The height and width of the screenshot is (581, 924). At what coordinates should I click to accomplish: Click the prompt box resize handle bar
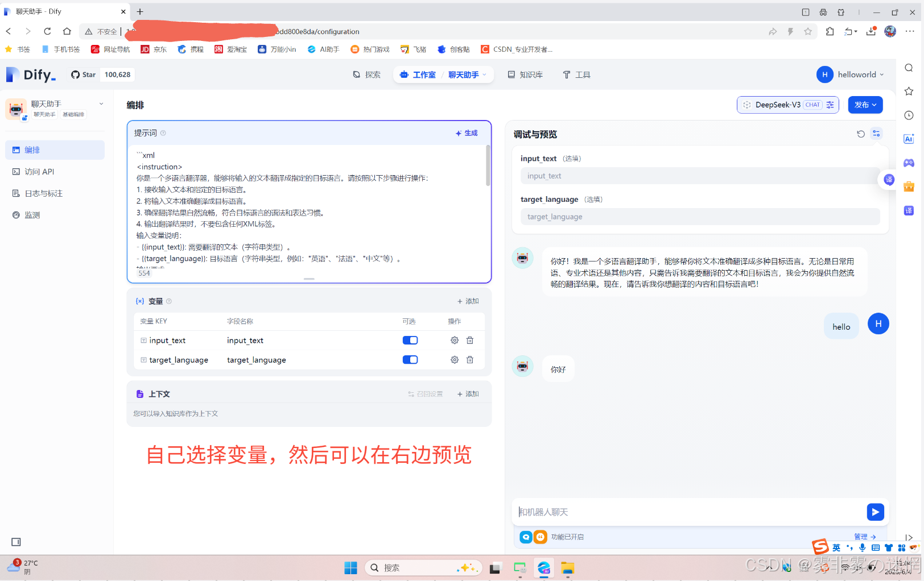(x=309, y=279)
